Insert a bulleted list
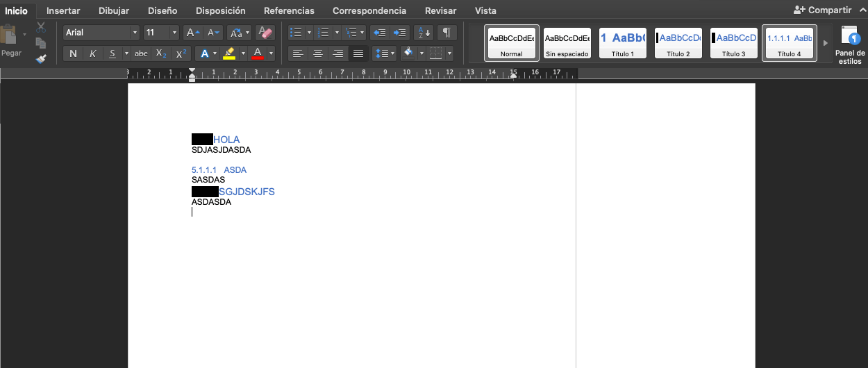Viewport: 868px width, 368px height. tap(296, 33)
